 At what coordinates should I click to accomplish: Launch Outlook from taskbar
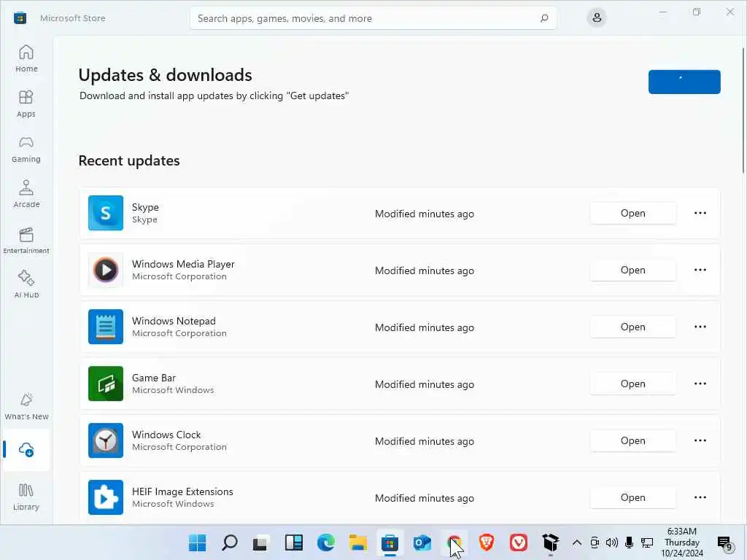[422, 542]
